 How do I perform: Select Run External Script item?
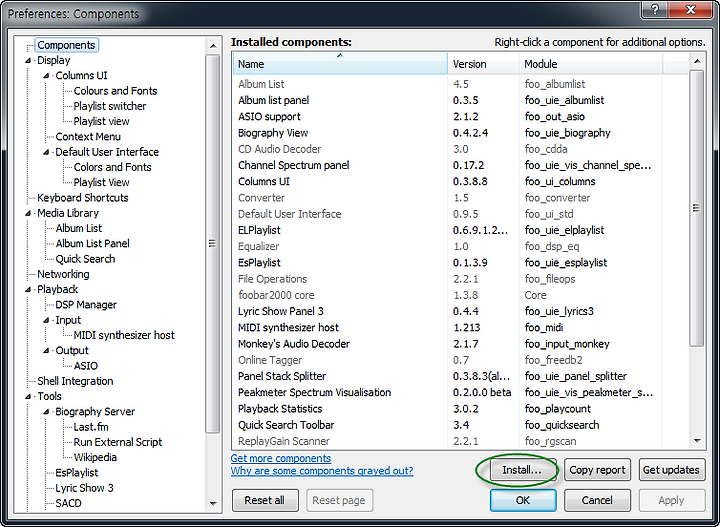tap(118, 442)
